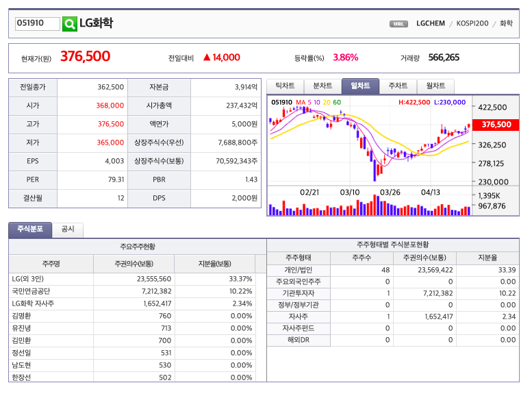Click the LGCHEM link

coord(431,23)
